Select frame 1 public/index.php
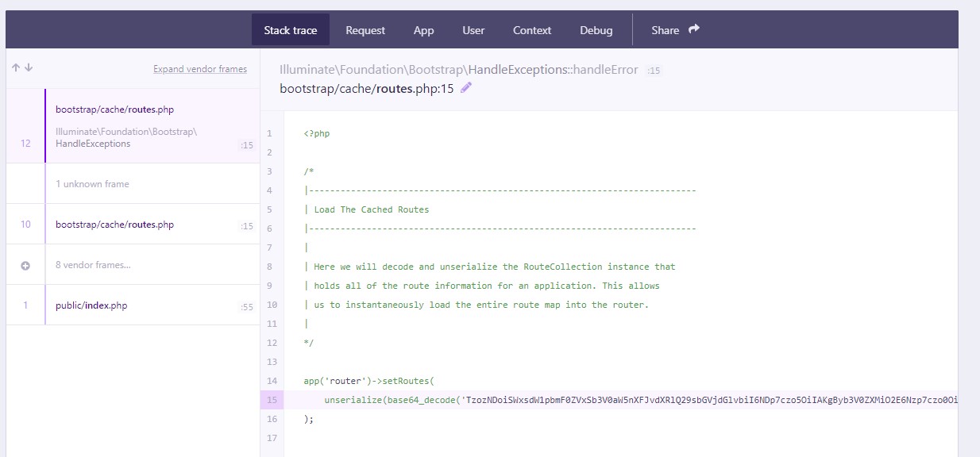Viewport: 980px width, 457px height. pyautogui.click(x=91, y=305)
